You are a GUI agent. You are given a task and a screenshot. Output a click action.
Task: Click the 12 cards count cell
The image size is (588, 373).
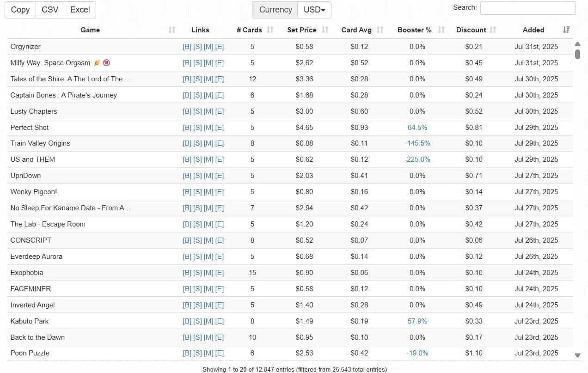(x=252, y=79)
